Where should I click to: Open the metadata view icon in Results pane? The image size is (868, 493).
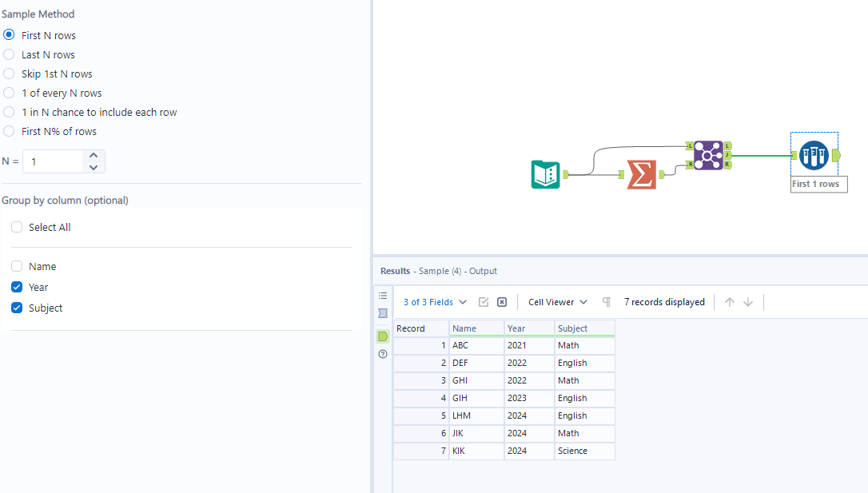click(383, 313)
